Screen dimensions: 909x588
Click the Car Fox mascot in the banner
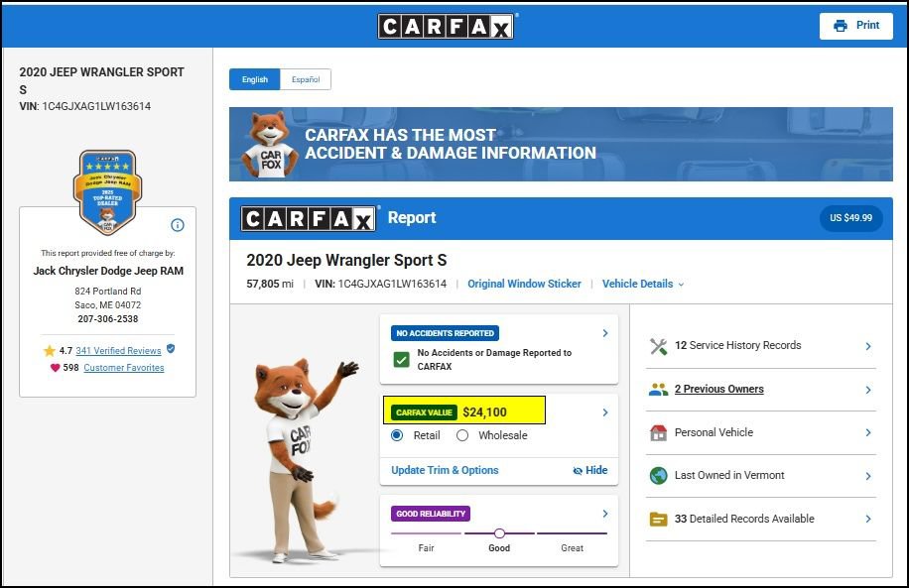click(269, 144)
